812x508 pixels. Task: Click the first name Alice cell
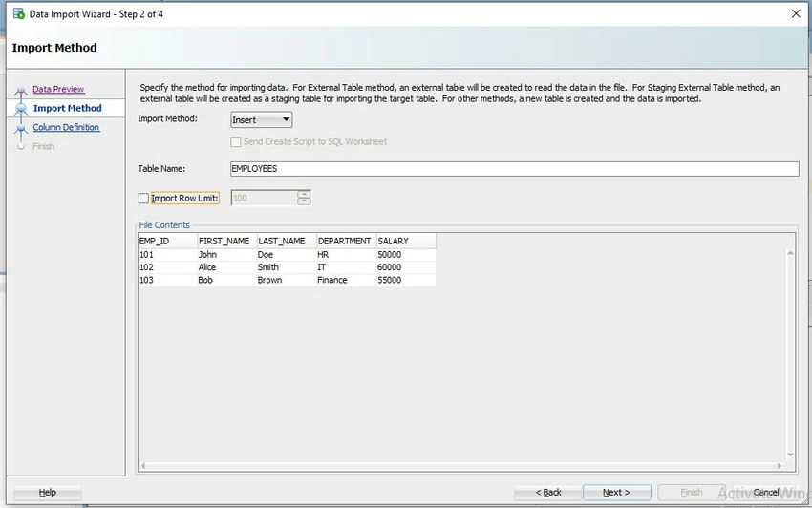pyautogui.click(x=226, y=267)
